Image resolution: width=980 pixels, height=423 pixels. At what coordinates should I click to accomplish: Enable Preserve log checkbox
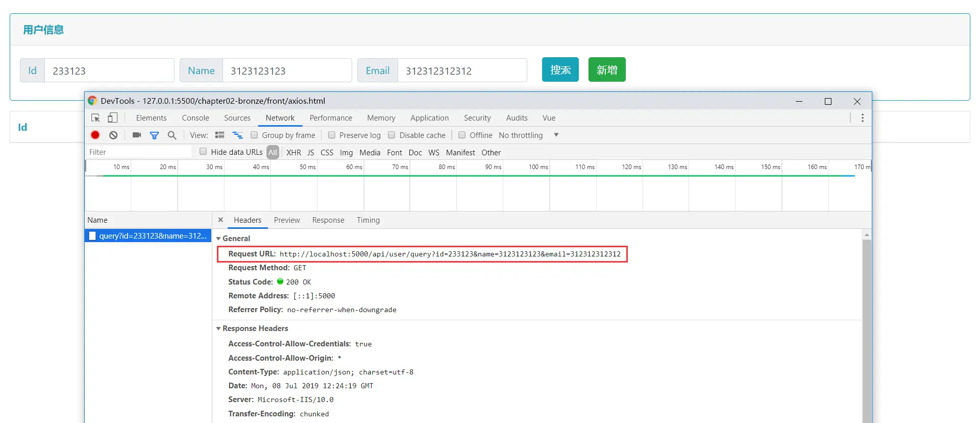tap(332, 135)
